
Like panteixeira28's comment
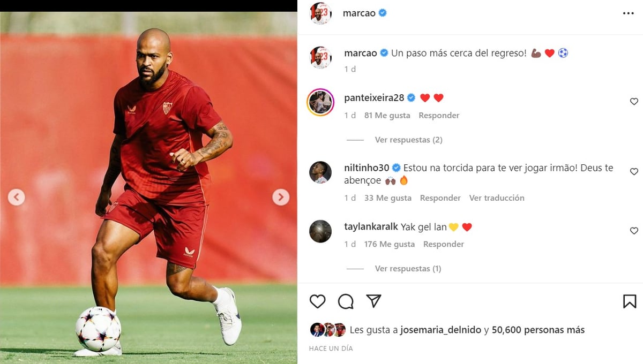coord(634,101)
